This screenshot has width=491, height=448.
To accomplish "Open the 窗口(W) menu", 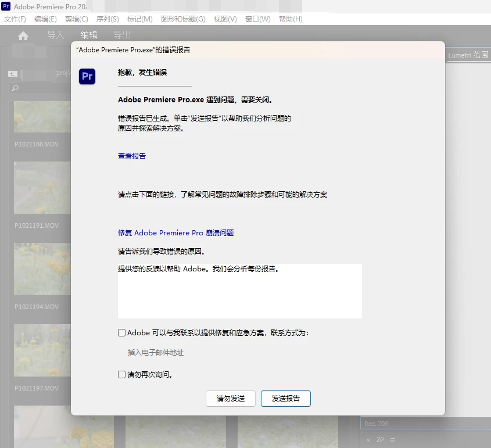I will coord(258,19).
